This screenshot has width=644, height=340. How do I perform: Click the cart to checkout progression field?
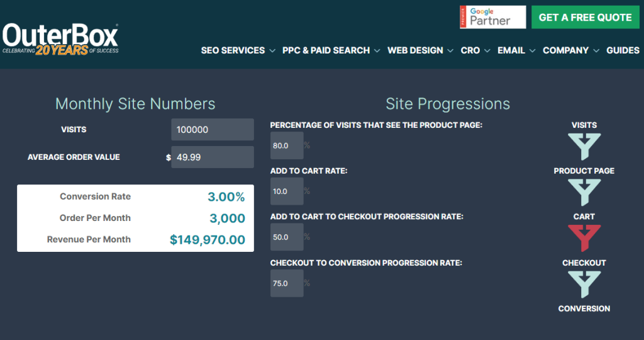click(x=287, y=237)
